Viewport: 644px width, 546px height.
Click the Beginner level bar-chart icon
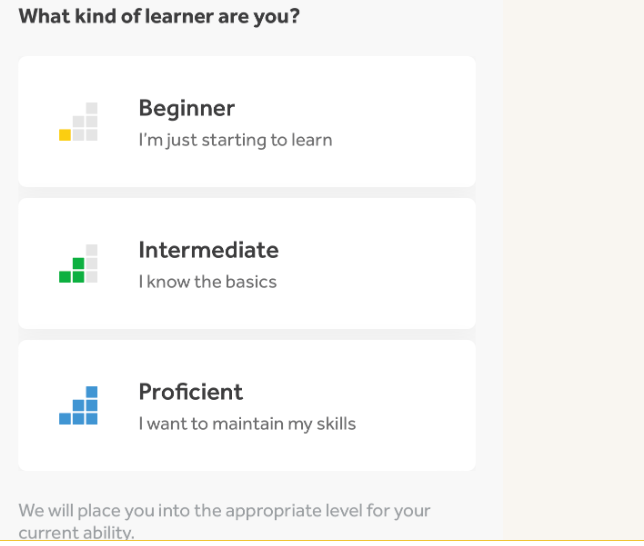79,122
